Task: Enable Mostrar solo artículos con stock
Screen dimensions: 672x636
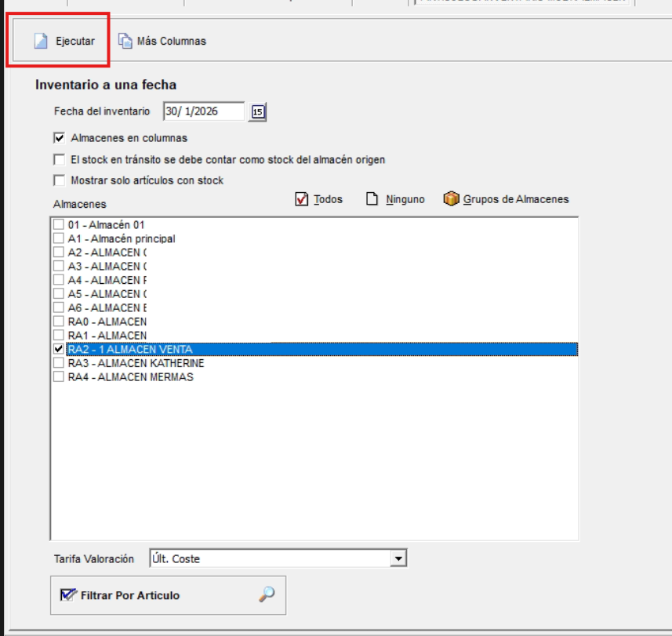Action: point(59,180)
